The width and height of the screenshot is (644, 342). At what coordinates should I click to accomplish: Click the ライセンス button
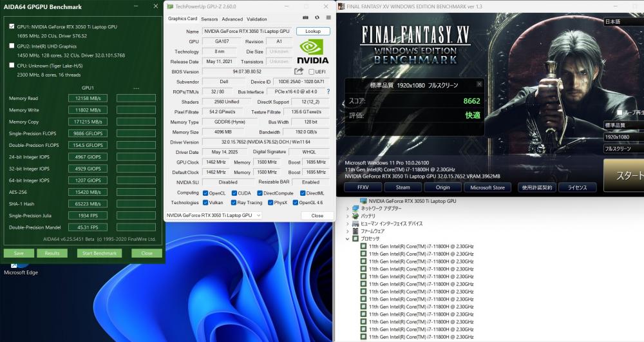(x=577, y=187)
